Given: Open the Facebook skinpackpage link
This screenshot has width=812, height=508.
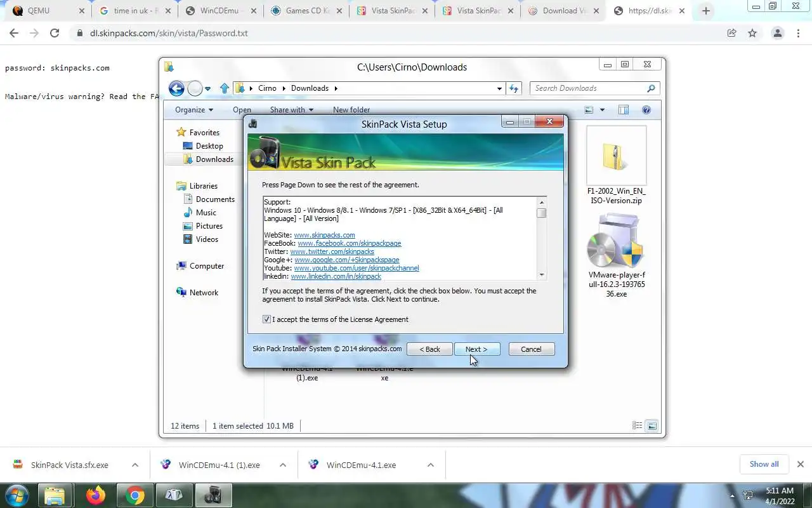Looking at the screenshot, I should point(349,243).
